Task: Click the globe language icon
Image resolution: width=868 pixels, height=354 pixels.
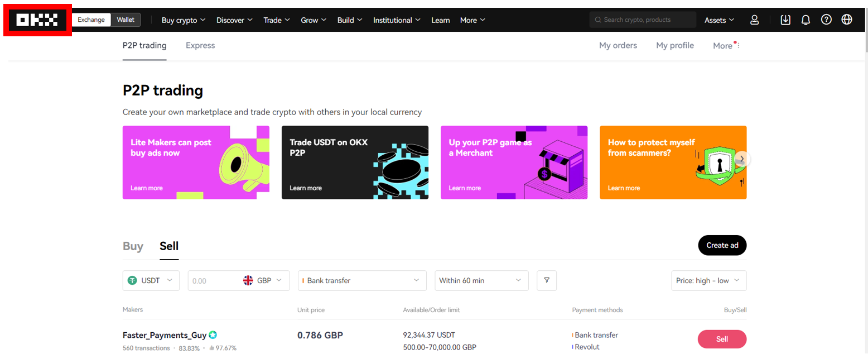Action: [847, 20]
